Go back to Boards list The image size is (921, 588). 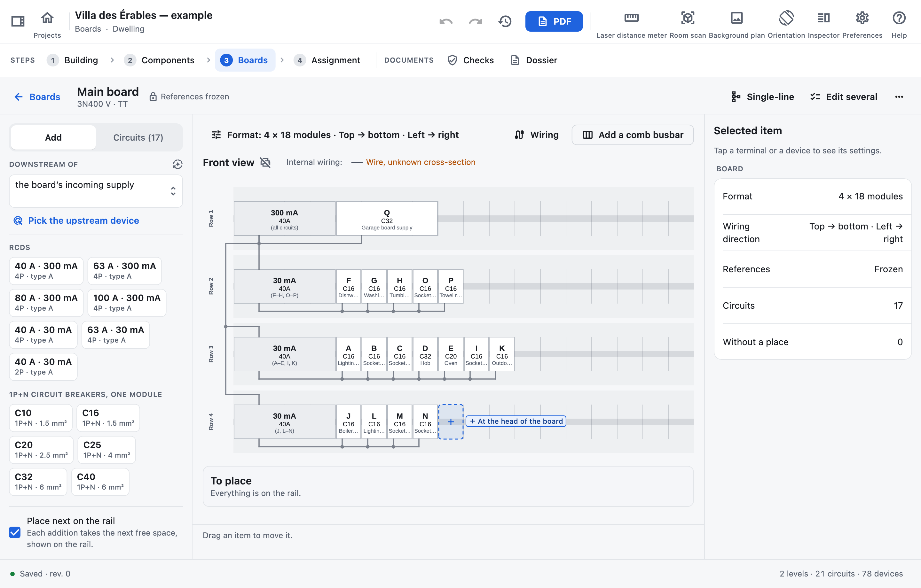coord(37,97)
